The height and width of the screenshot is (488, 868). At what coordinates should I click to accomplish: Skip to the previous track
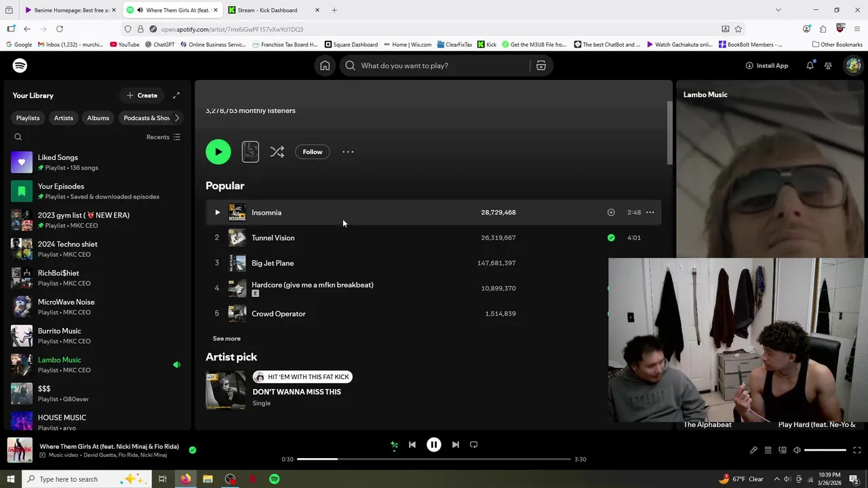(412, 445)
